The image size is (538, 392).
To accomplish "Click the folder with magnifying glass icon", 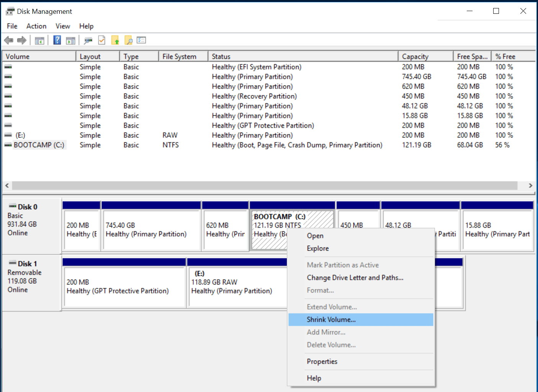I will tap(129, 40).
